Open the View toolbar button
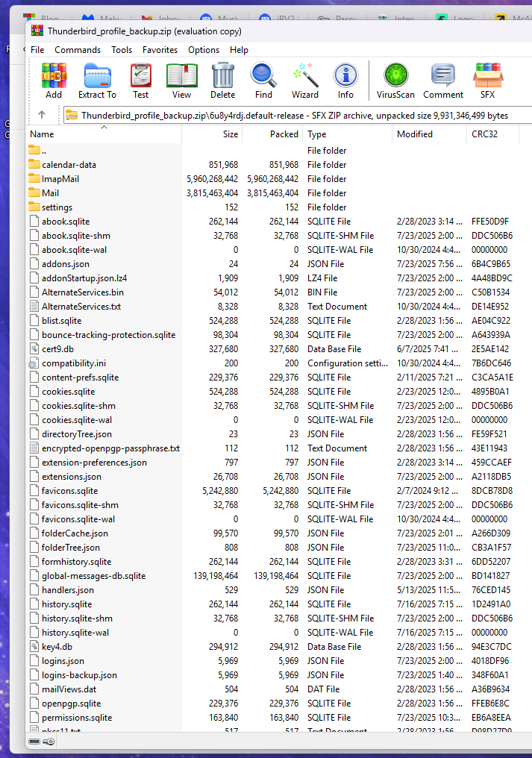The width and height of the screenshot is (532, 758). coord(181,81)
